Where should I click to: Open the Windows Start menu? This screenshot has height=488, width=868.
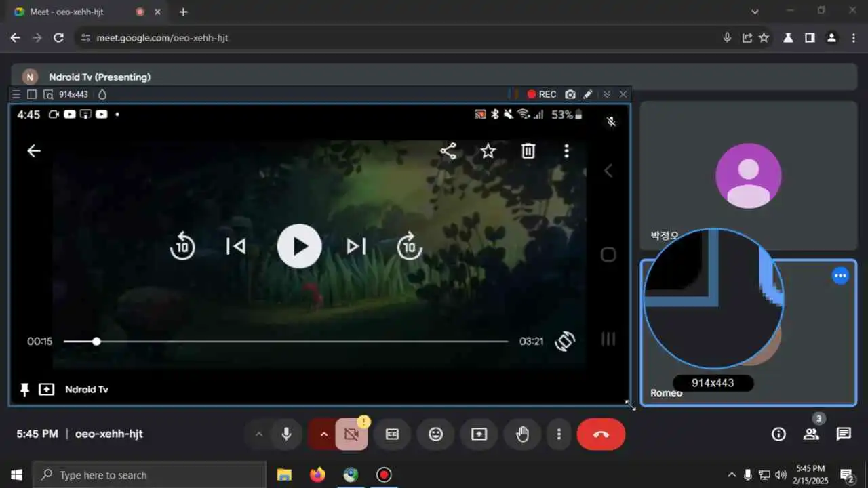point(16,474)
